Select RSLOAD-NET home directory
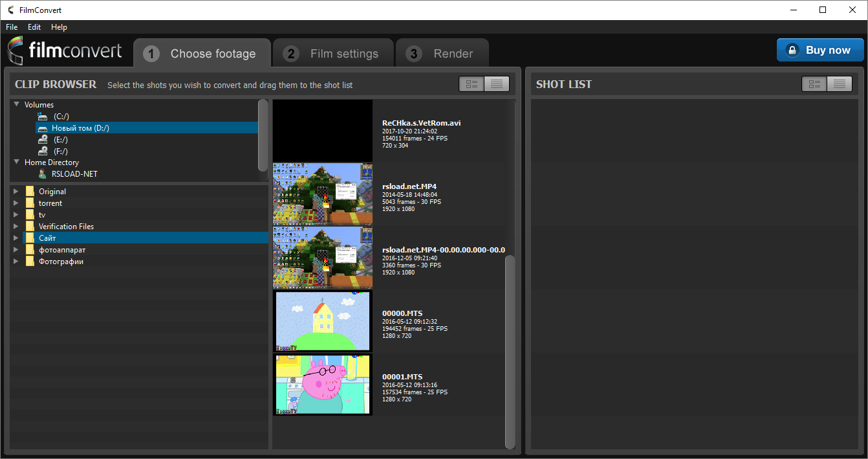The height and width of the screenshot is (459, 868). tap(74, 174)
